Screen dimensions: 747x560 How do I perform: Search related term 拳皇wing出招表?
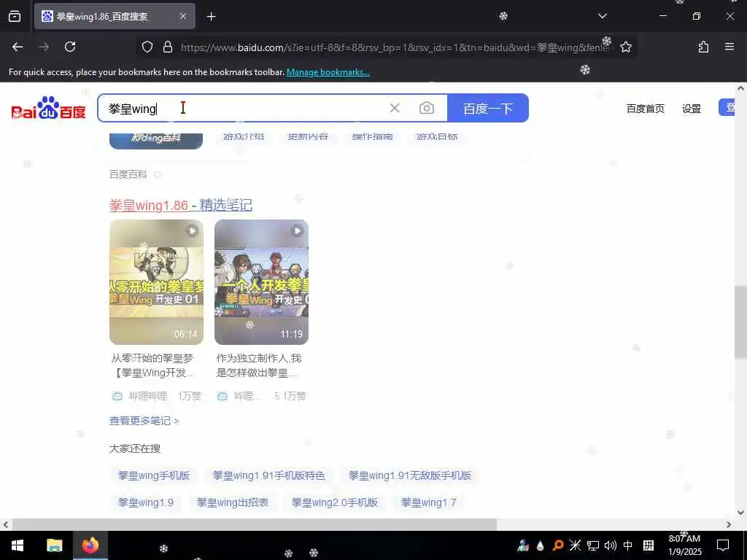click(x=233, y=502)
